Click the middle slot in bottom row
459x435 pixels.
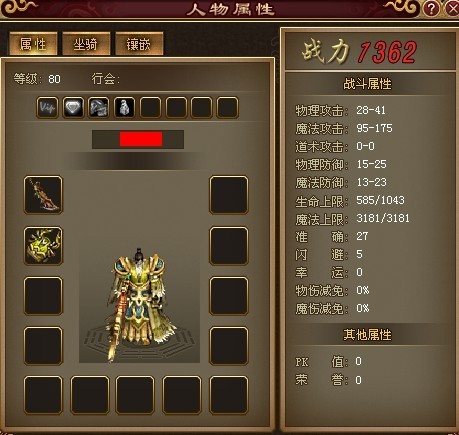click(x=135, y=395)
